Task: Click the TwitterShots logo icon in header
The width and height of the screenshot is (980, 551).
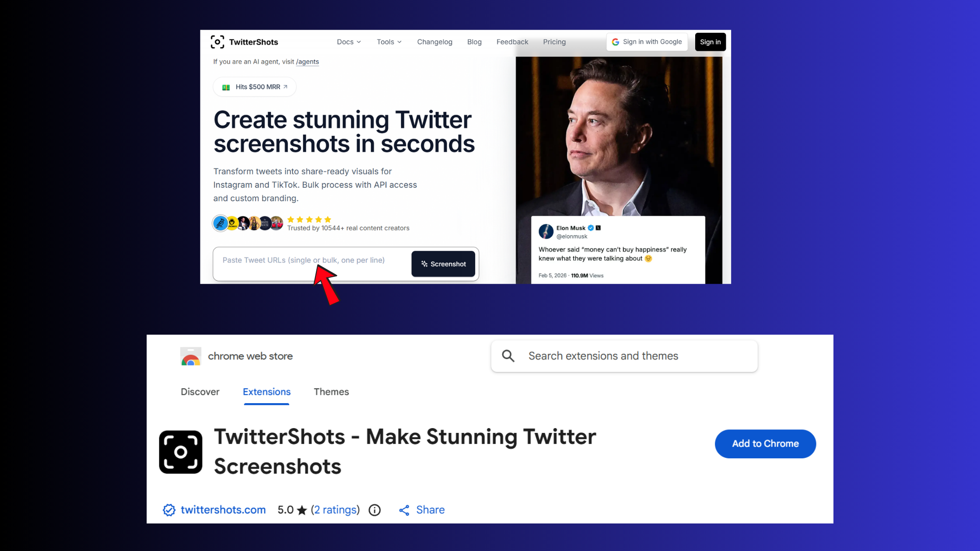Action: (x=217, y=42)
